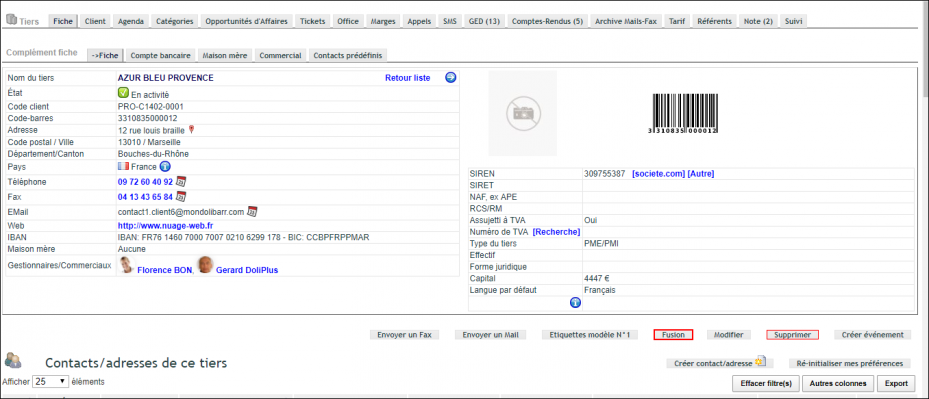The image size is (929, 399).
Task: Open Comptes-Rendus (5) tab
Action: click(547, 21)
